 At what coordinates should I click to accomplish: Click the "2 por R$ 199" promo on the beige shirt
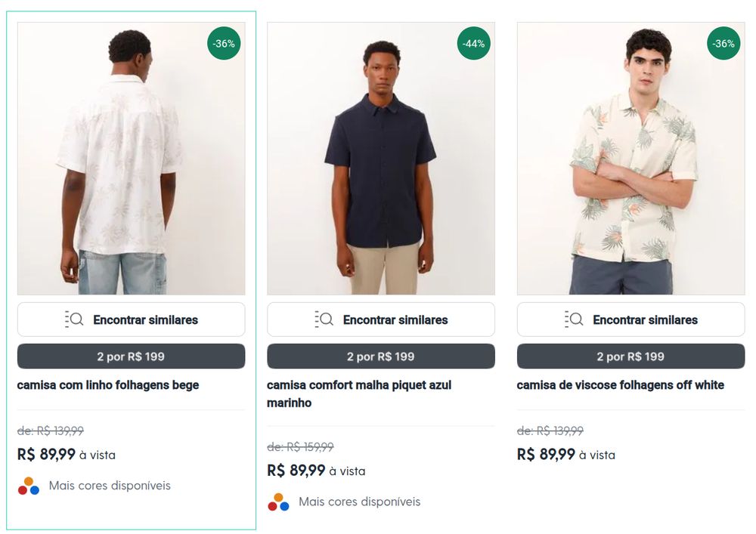(x=130, y=356)
